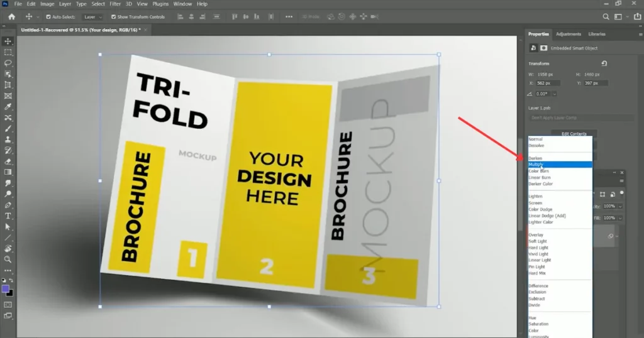
Task: Close the Untitled-1-Recovered document tab
Action: pyautogui.click(x=145, y=30)
